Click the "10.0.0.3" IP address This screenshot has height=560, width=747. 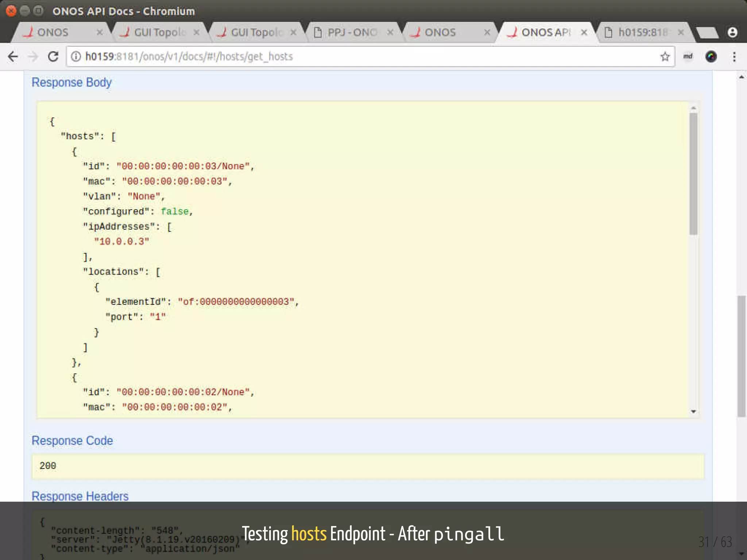pyautogui.click(x=122, y=241)
